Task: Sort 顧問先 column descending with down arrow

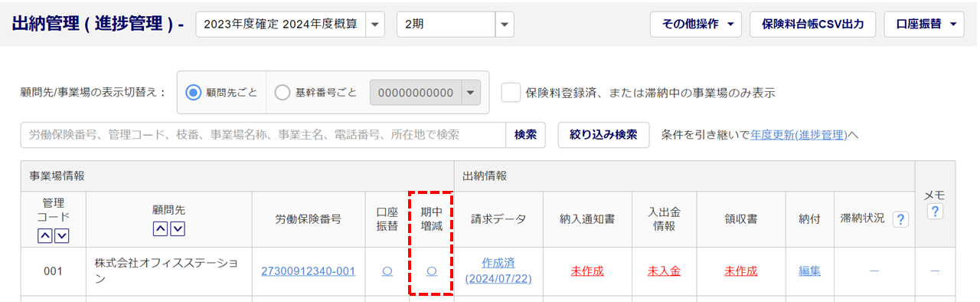Action: (178, 228)
